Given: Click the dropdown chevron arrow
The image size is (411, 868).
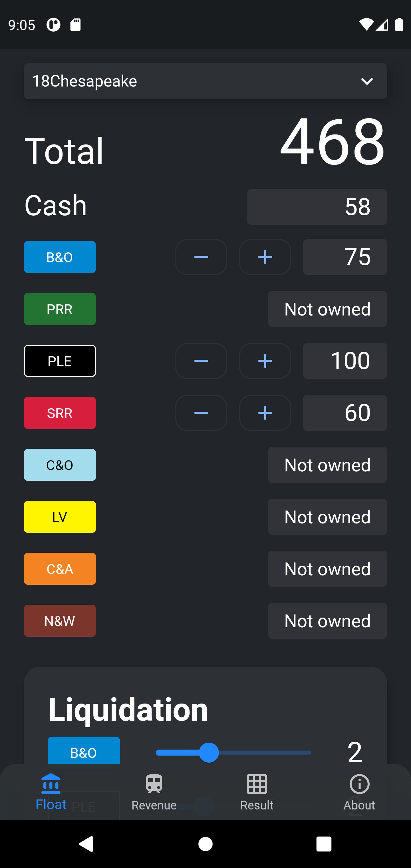Looking at the screenshot, I should [367, 81].
